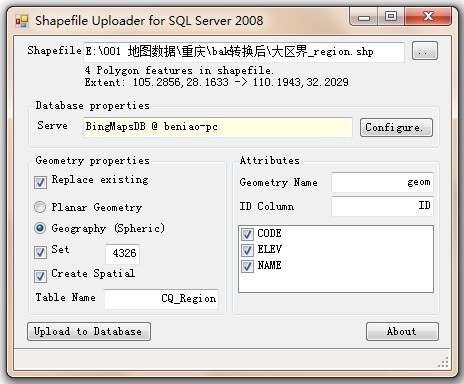Click the resize grip in status bar
The image size is (464, 384).
(x=443, y=362)
